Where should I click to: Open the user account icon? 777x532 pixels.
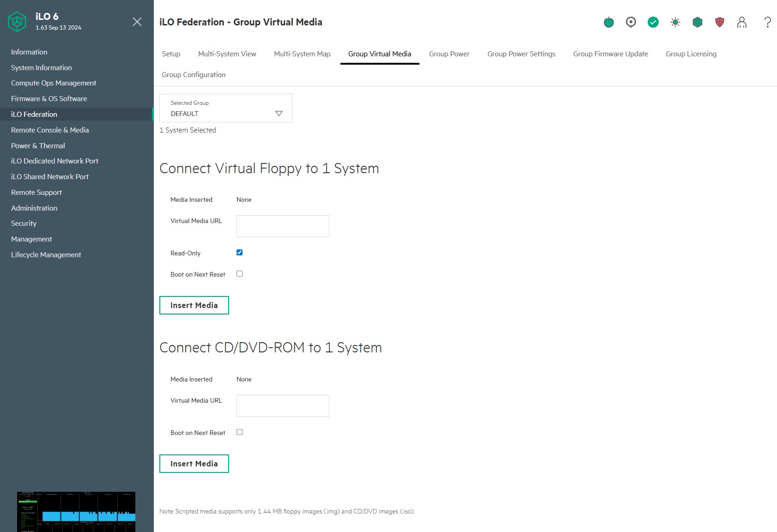(x=741, y=22)
